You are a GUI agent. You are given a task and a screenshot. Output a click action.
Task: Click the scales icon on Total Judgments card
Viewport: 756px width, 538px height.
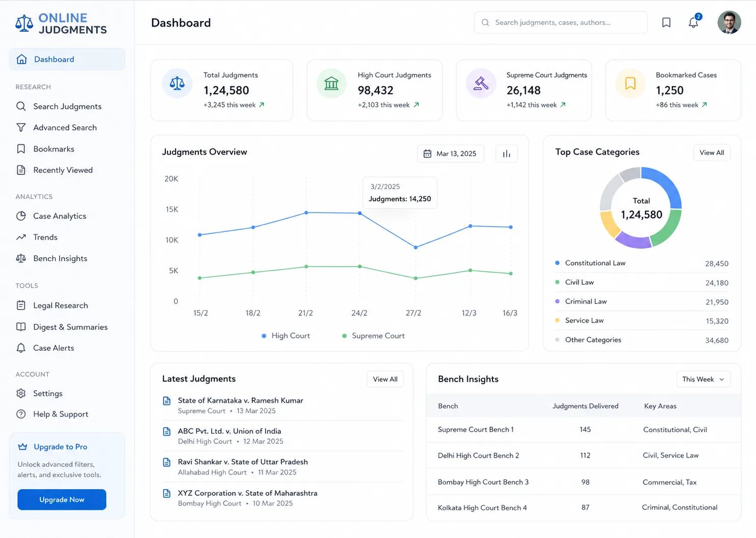click(x=177, y=83)
